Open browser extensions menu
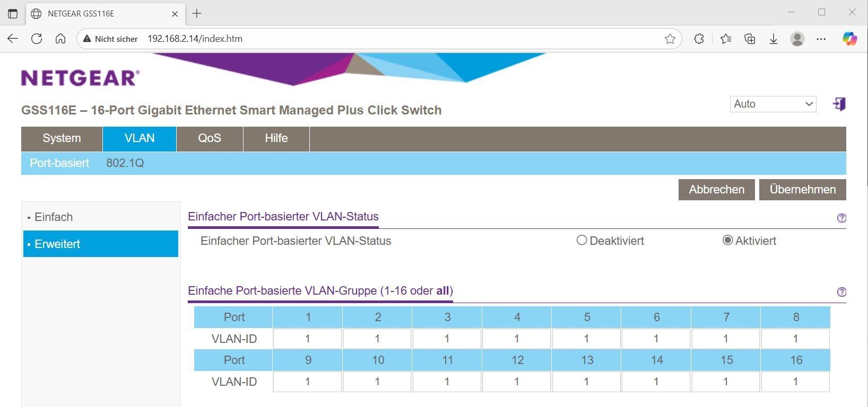Screen dimensions: 868x407 [699, 39]
